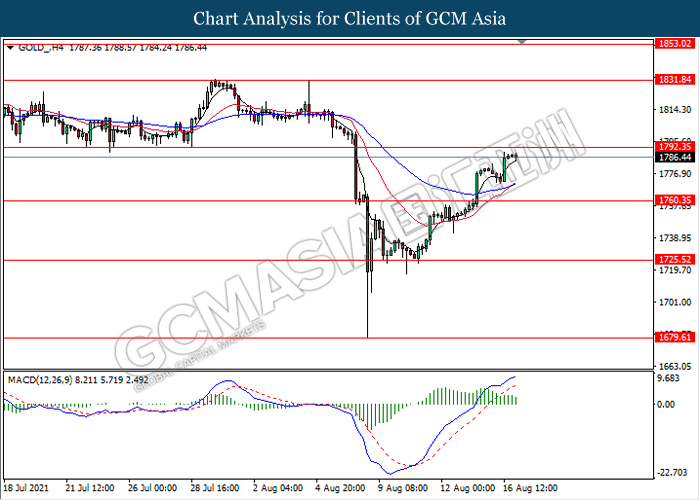Select the 1725.52 price level label
Viewport: 700px width, 500px height.
coord(675,259)
